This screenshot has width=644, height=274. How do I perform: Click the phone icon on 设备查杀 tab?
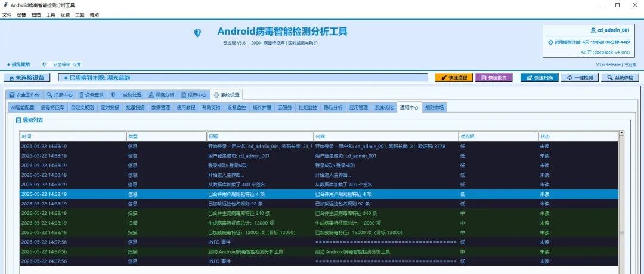click(x=81, y=95)
